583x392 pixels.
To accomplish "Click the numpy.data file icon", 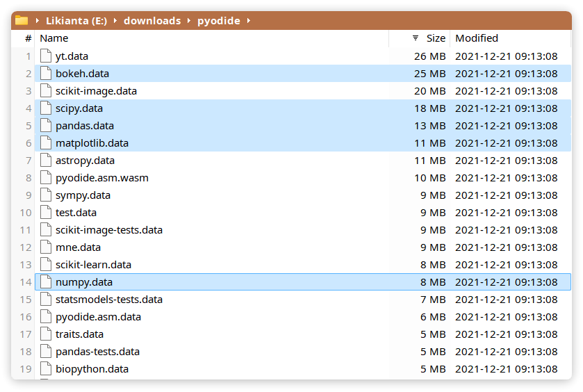I will tap(46, 282).
